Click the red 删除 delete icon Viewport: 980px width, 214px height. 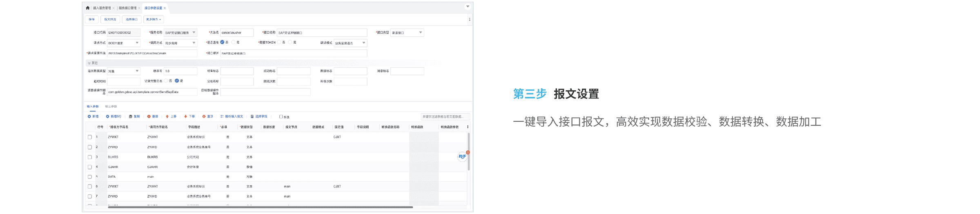149,117
